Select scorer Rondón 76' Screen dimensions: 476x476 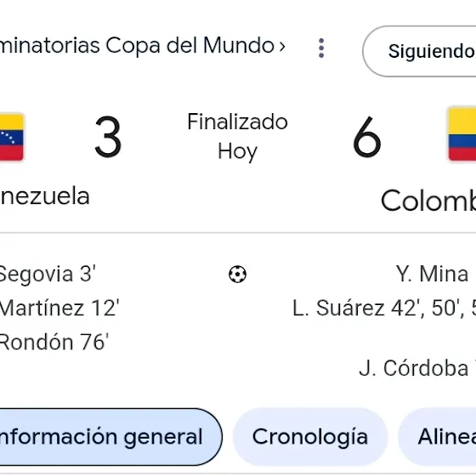click(x=54, y=342)
